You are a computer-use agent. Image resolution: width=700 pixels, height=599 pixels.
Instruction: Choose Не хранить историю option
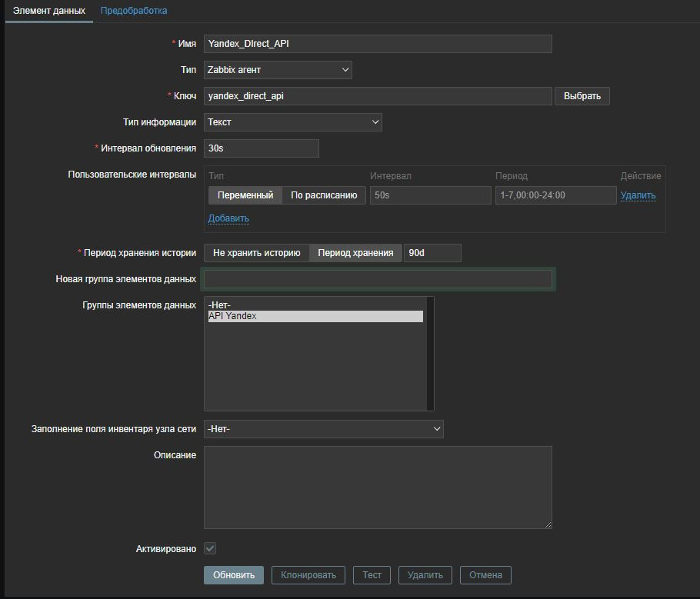(256, 253)
